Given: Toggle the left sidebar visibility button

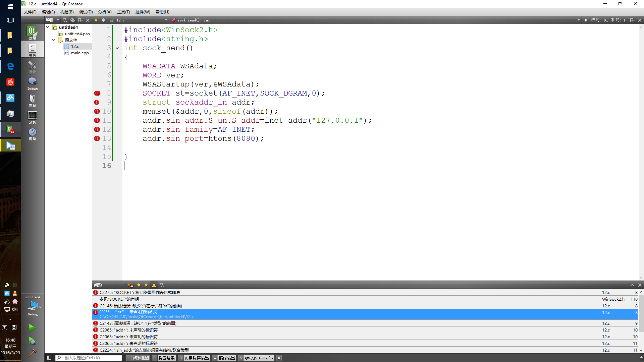Looking at the screenshot, I should (49, 358).
